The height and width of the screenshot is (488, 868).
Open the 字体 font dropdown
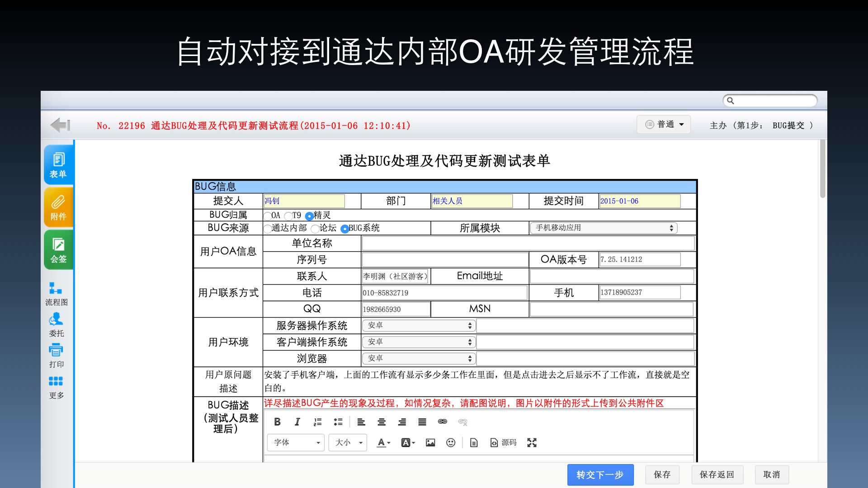point(296,442)
